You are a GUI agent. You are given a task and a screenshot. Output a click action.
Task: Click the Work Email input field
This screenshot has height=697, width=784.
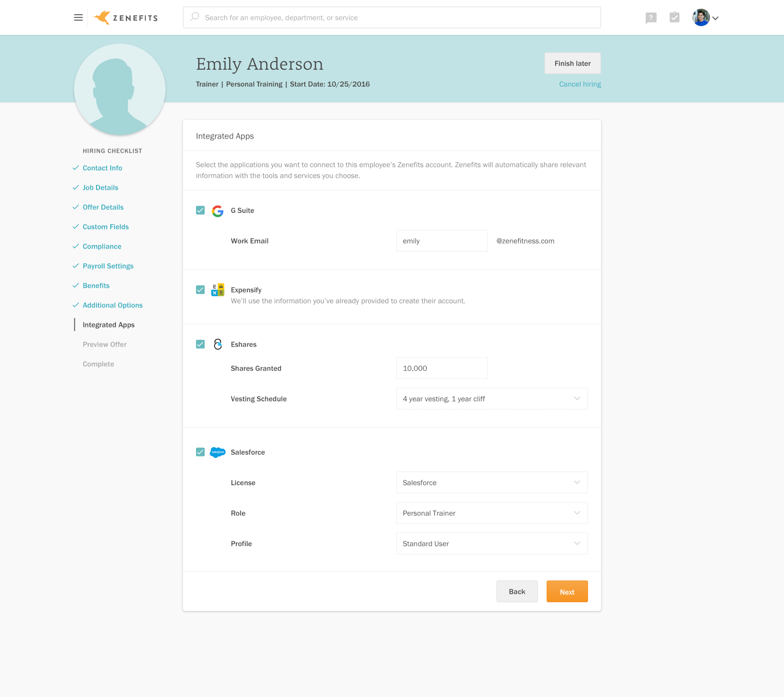click(442, 241)
